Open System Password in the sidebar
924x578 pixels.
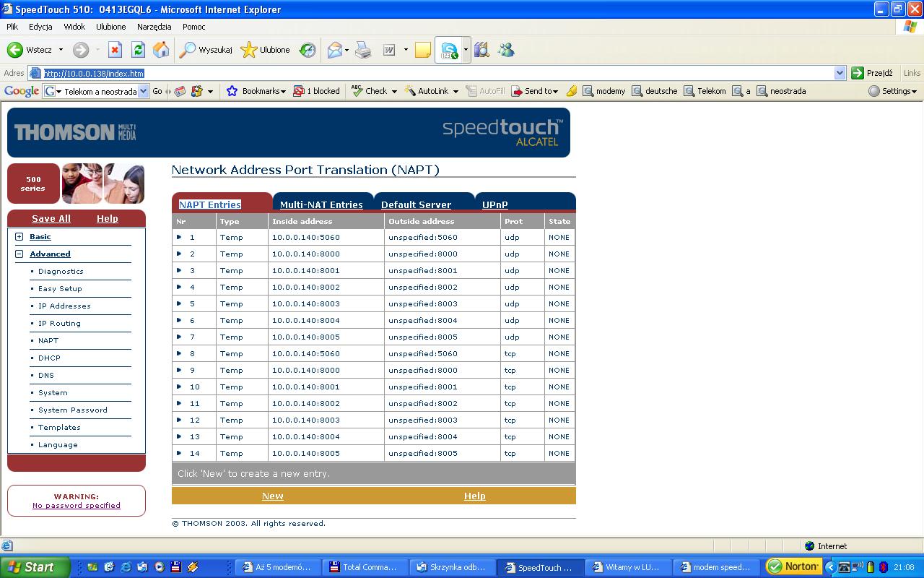73,410
